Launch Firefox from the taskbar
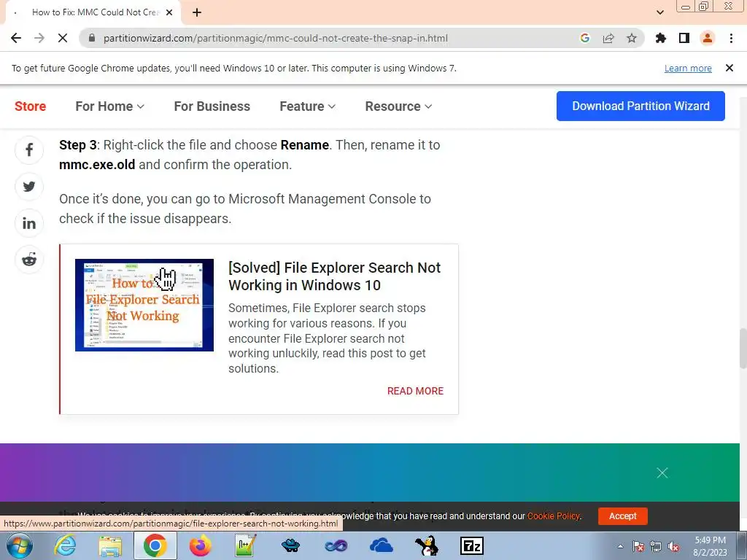747x560 pixels. coord(200,545)
